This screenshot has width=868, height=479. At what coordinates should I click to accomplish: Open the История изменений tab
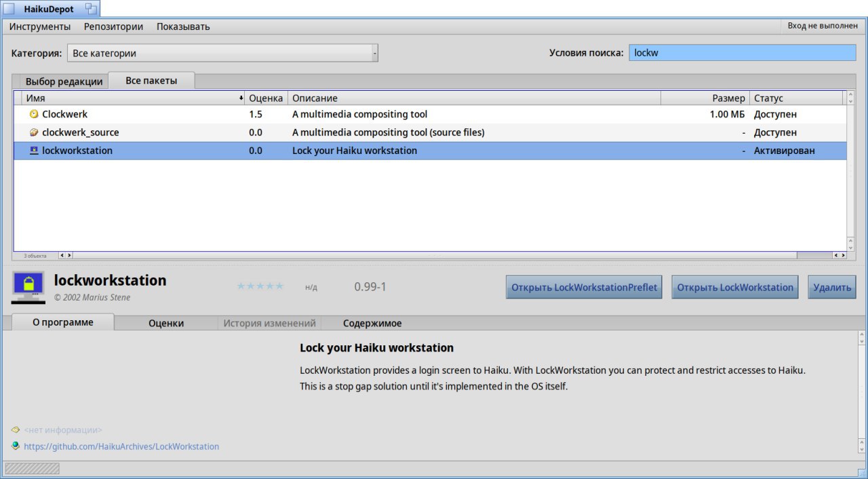click(269, 323)
